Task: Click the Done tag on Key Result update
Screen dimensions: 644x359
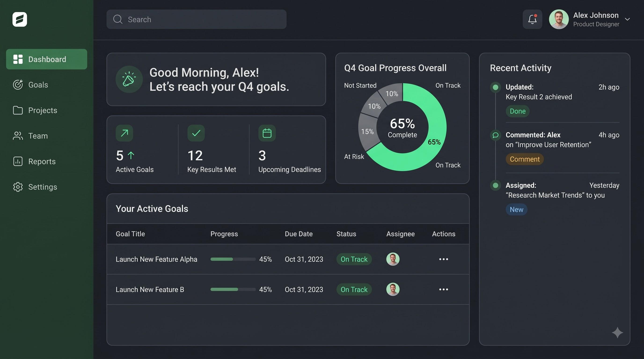Action: pyautogui.click(x=517, y=111)
